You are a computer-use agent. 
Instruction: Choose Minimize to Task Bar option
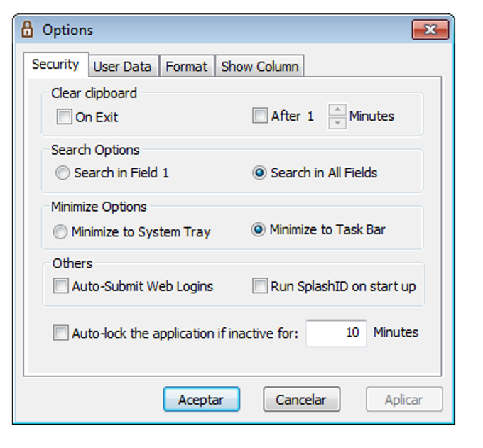click(259, 230)
